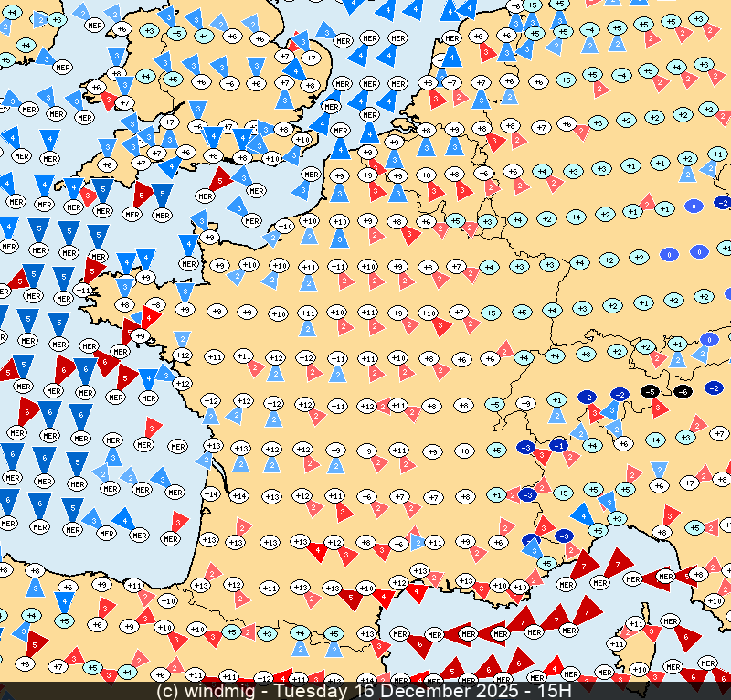731x700 pixels.
Task: Select the dark blue -1 temperature marker
Action: (559, 445)
